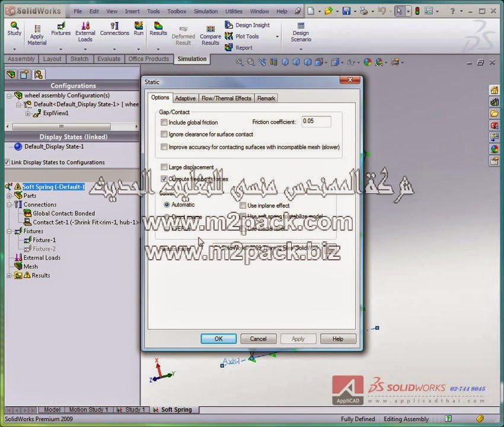Screen dimensions: 504x427
Task: Select Automatic solver radio button
Action: pos(167,205)
